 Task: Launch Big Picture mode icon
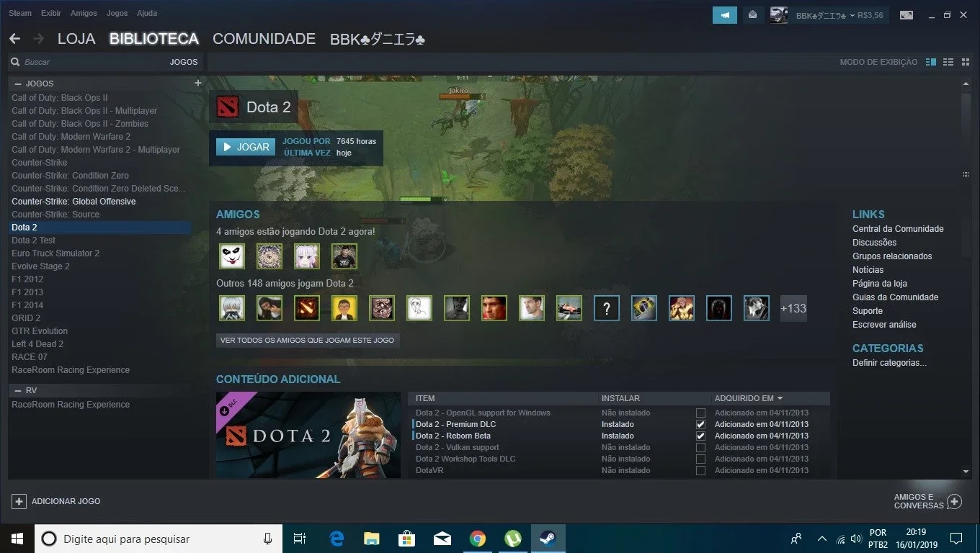tap(906, 15)
